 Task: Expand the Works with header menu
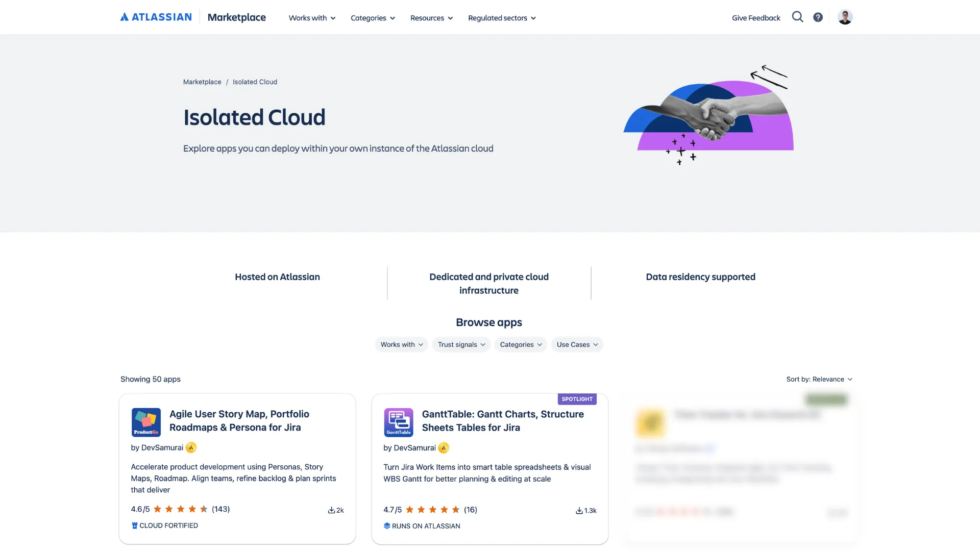coord(312,18)
